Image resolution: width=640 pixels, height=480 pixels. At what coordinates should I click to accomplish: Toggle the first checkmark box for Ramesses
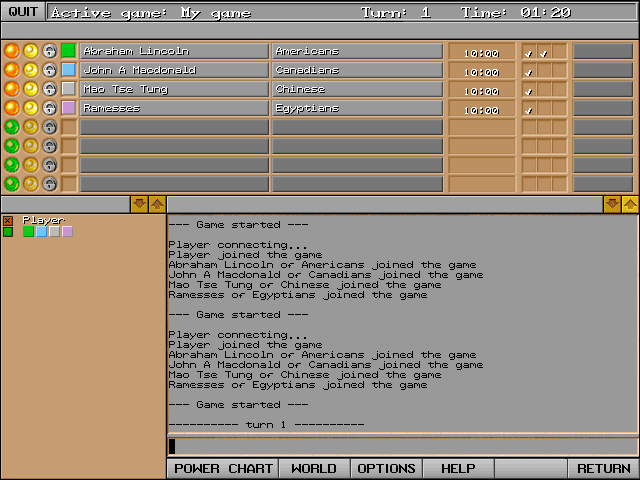click(x=529, y=108)
